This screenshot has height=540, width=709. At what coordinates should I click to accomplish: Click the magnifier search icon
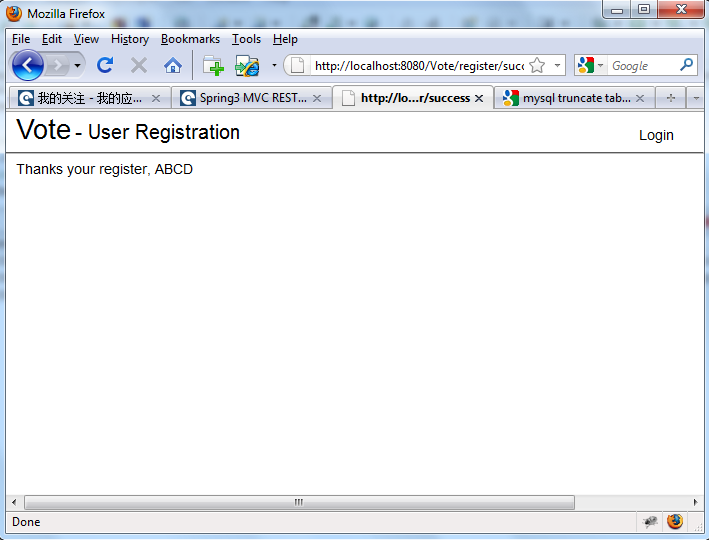click(686, 65)
